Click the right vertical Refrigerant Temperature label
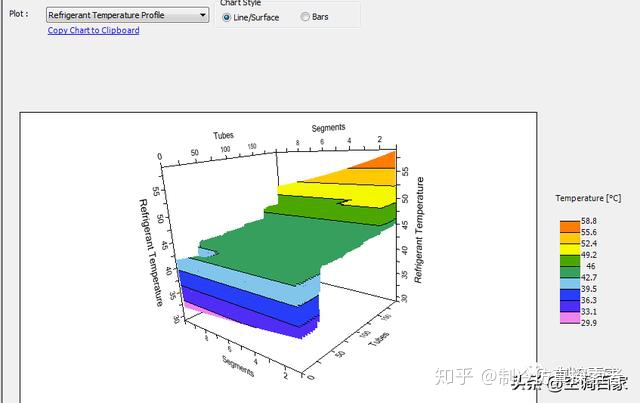The image size is (640, 403). pos(419,230)
